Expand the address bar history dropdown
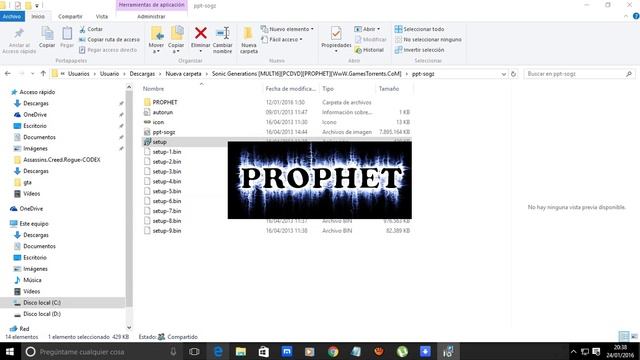The width and height of the screenshot is (640, 360). pos(504,74)
